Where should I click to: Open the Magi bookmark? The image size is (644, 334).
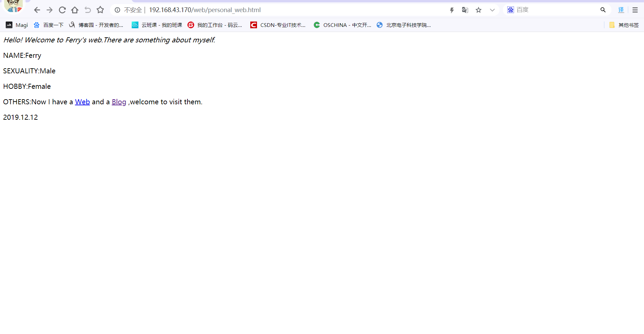click(x=17, y=25)
